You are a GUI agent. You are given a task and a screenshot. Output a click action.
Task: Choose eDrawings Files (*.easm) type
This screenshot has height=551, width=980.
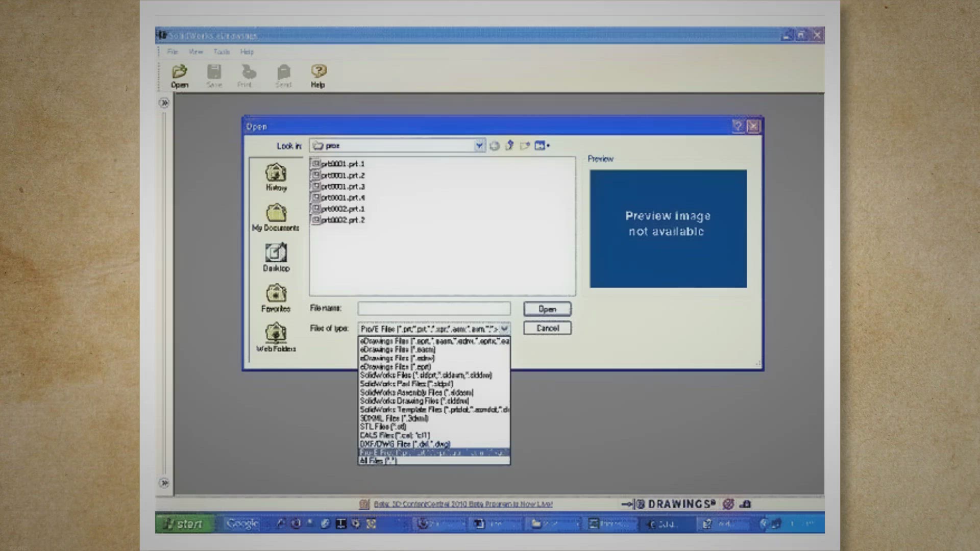pos(434,349)
